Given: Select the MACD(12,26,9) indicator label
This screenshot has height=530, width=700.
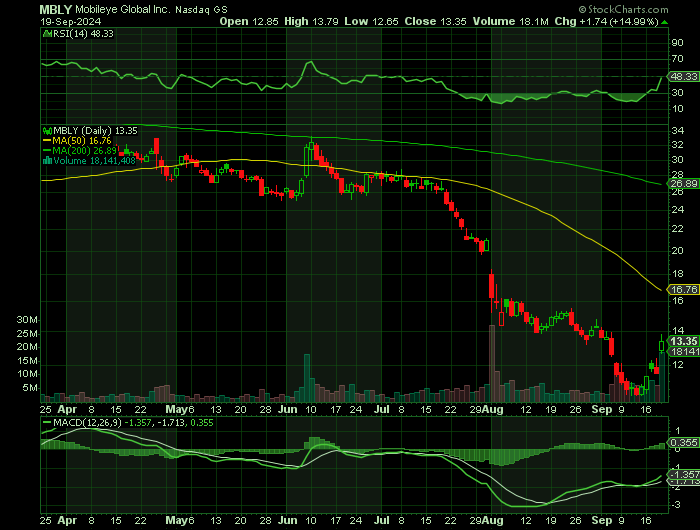Looking at the screenshot, I should click(87, 422).
